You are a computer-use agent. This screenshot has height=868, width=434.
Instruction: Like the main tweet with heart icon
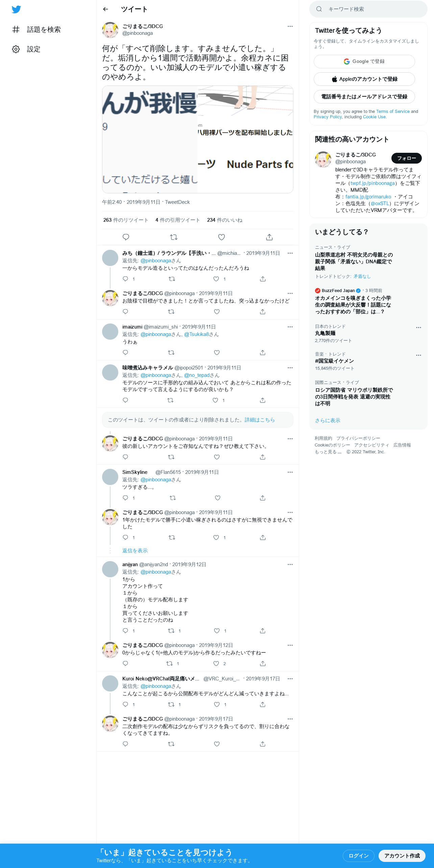tap(221, 237)
